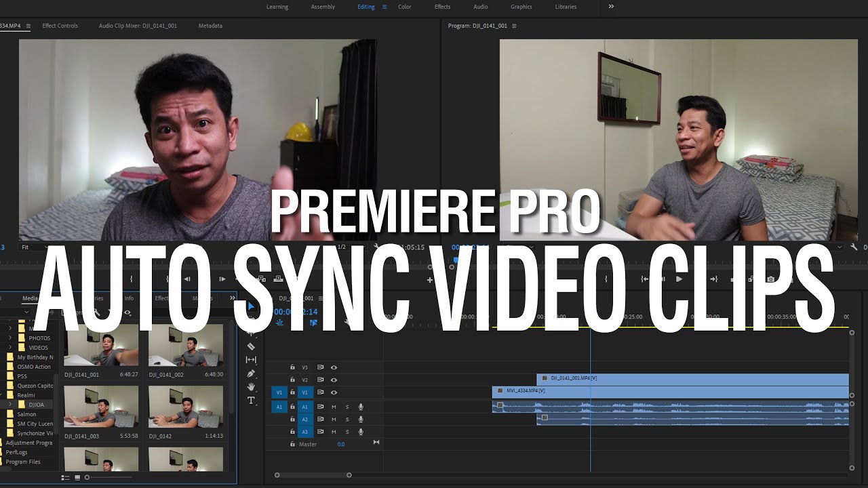Click Master track output meter icon
Viewport: 868px width, 488px height.
pyautogui.click(x=376, y=443)
